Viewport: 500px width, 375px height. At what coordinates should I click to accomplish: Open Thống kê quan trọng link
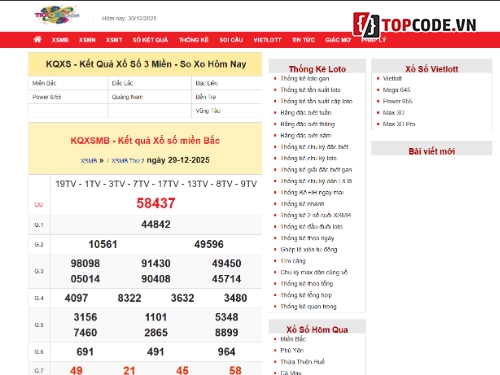[308, 306]
